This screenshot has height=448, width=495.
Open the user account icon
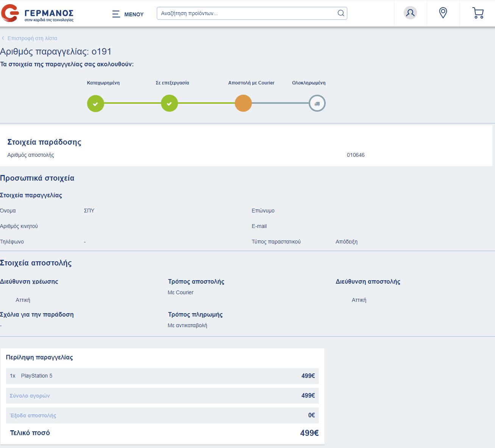pos(410,13)
